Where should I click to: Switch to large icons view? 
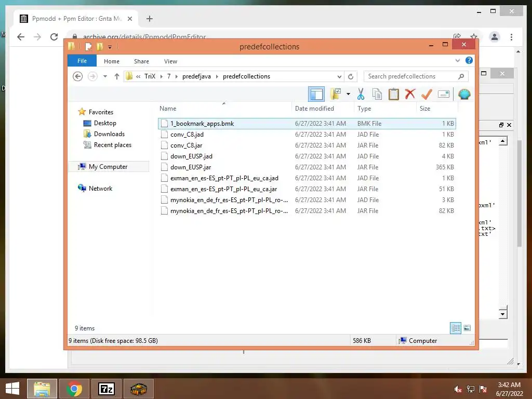pos(467,328)
